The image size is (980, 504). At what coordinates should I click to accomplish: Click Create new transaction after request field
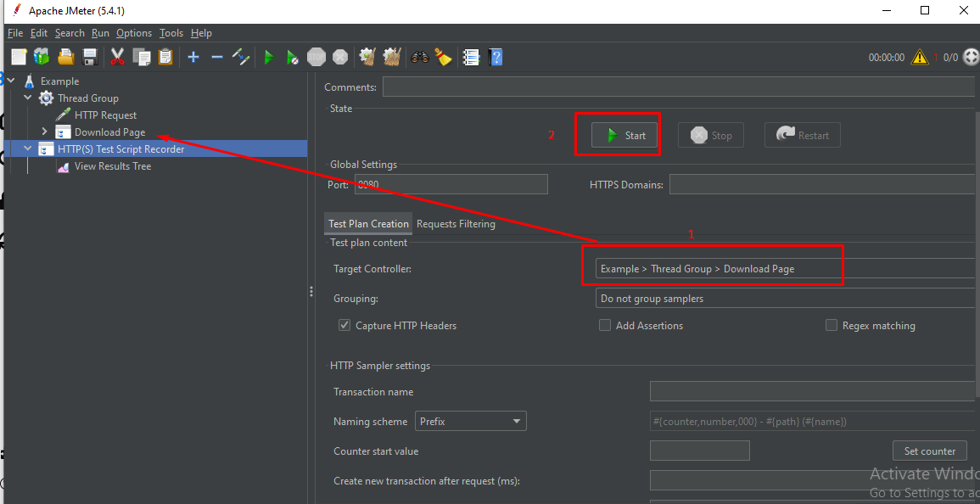point(813,480)
